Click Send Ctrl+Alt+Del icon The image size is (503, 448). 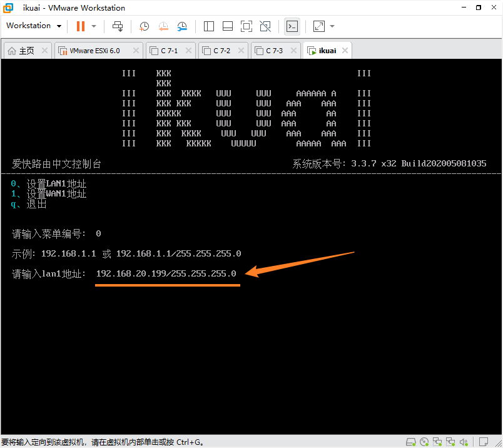[x=118, y=26]
